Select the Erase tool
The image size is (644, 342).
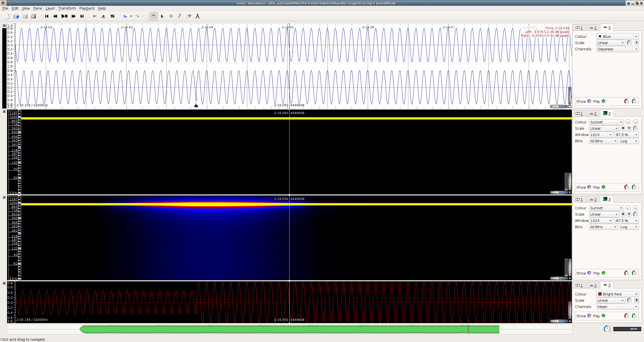(189, 16)
